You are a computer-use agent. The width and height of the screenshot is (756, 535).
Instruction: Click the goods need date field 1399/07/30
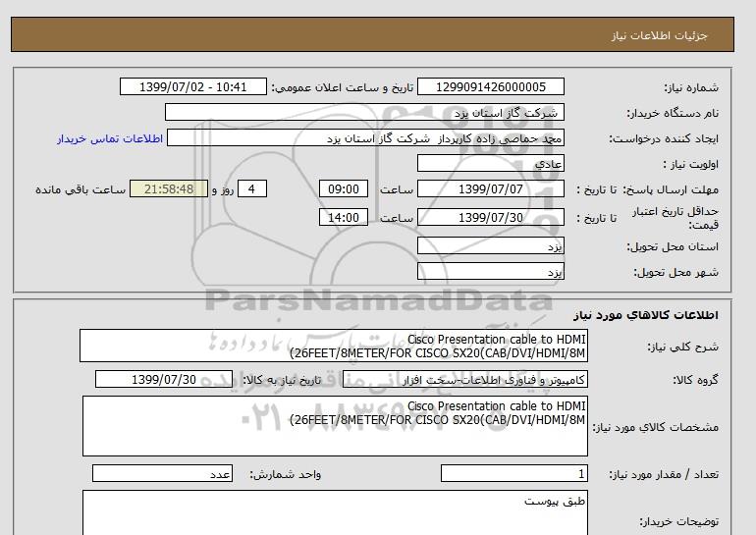[164, 379]
